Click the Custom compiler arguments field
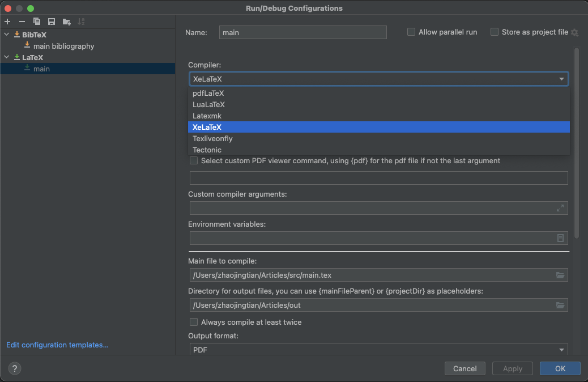Screen dimensions: 588x382 pos(379,208)
